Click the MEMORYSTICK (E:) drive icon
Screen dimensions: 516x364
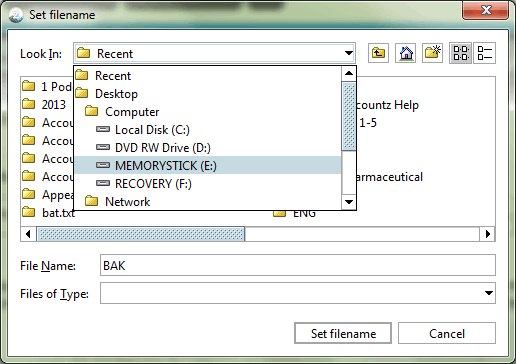(x=103, y=165)
